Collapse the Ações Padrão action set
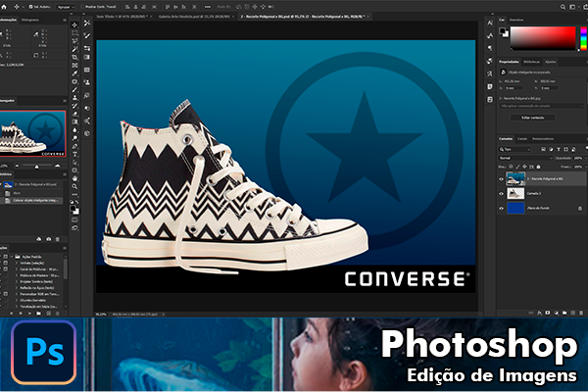 click(13, 257)
